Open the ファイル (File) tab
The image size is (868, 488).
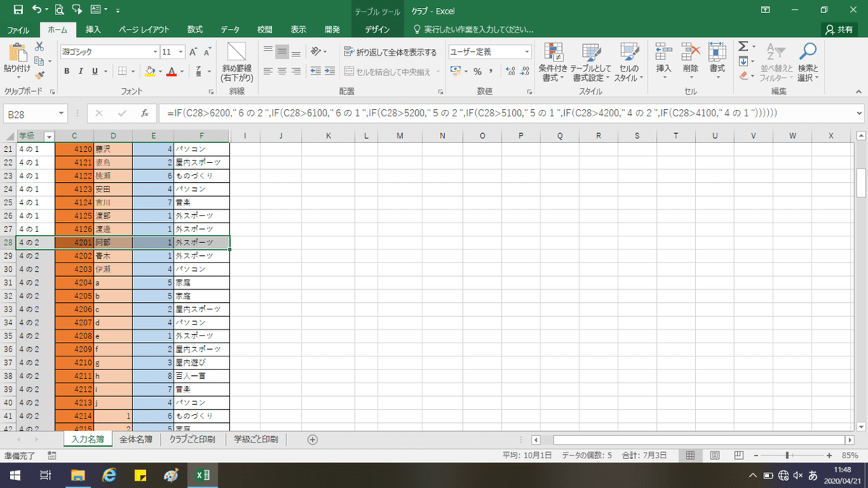click(x=18, y=30)
